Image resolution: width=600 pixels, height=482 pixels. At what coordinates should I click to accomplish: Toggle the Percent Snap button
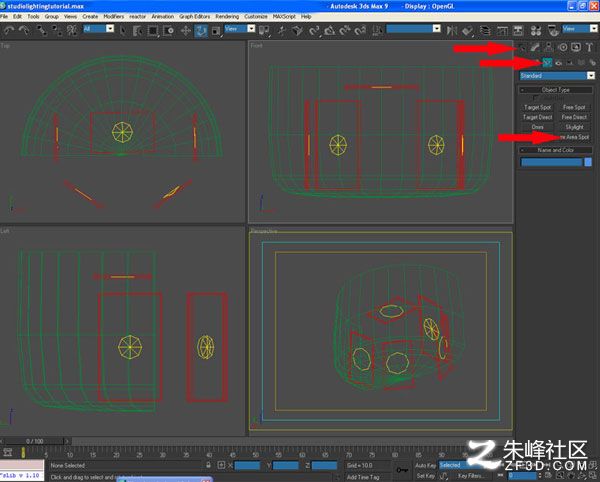point(345,30)
